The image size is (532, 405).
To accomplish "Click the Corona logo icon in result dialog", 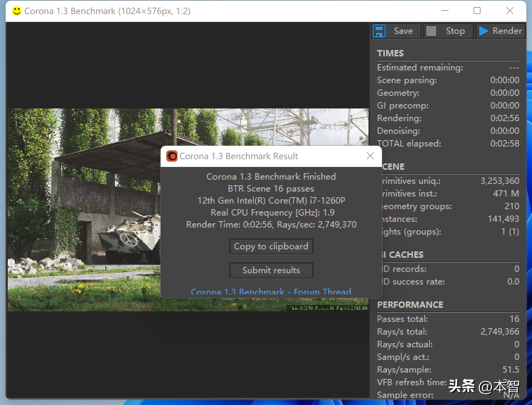I will (x=172, y=156).
